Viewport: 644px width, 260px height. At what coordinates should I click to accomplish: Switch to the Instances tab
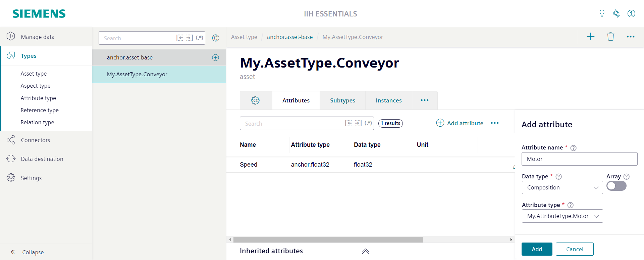tap(388, 100)
